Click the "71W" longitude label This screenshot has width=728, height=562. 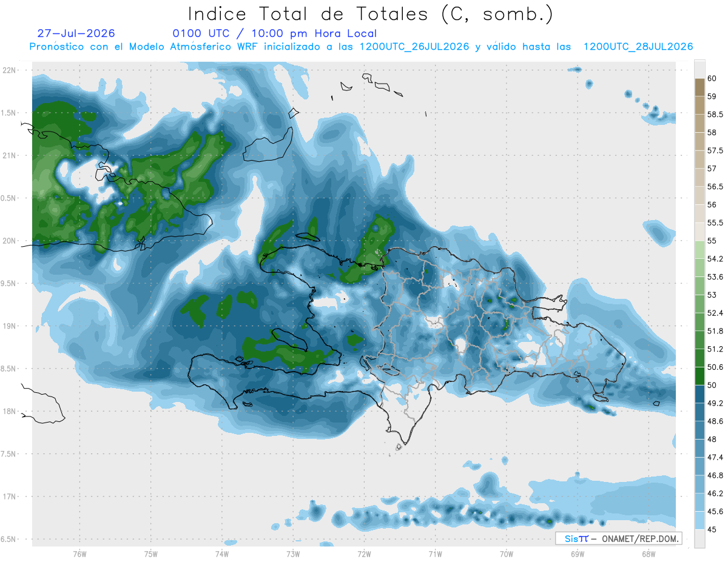(x=435, y=554)
